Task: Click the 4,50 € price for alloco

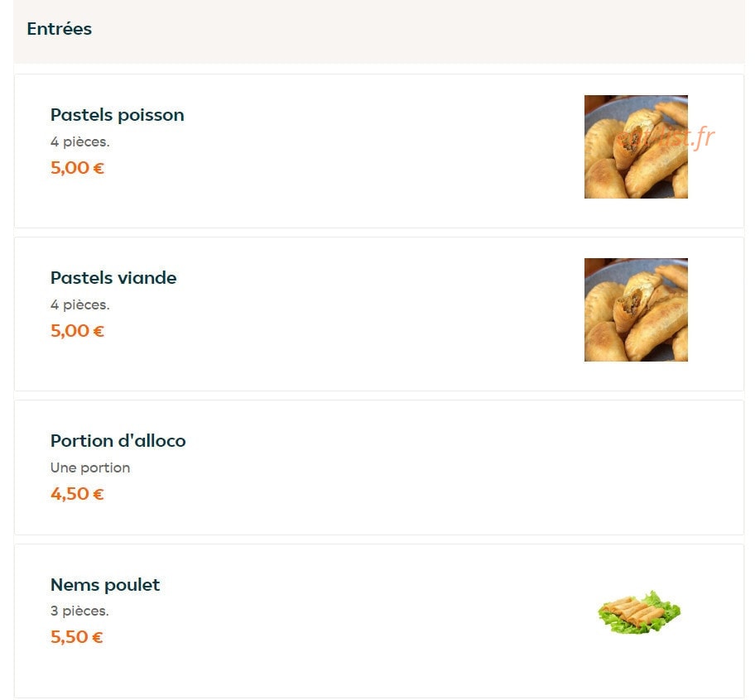Action: (x=77, y=494)
